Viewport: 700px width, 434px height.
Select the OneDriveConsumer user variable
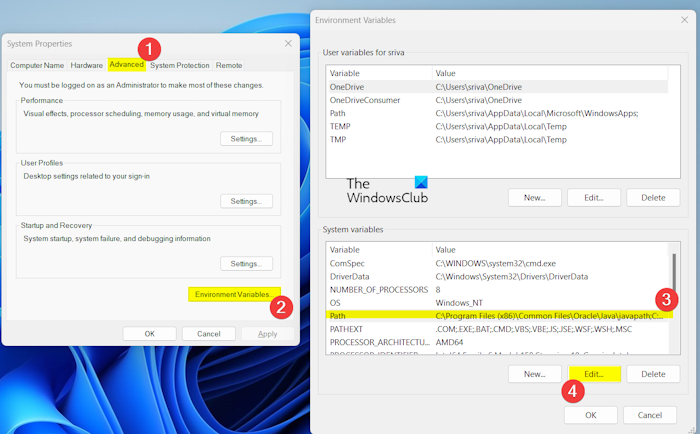497,100
